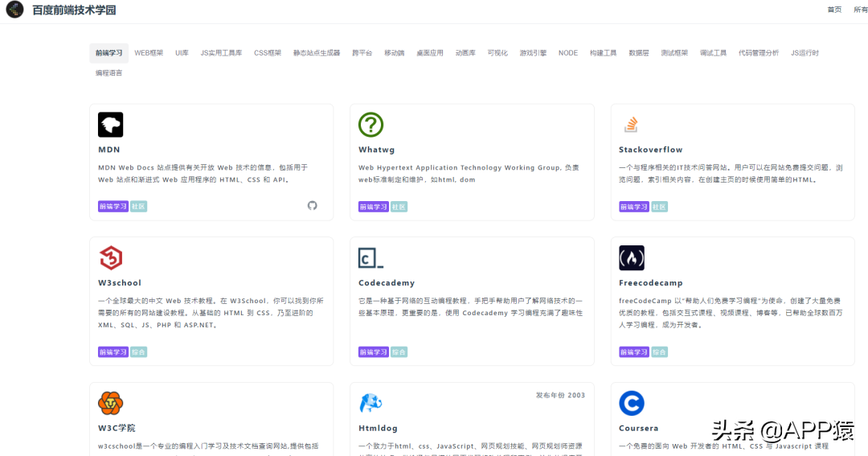
Task: Open the NODE category tab
Action: tap(568, 53)
